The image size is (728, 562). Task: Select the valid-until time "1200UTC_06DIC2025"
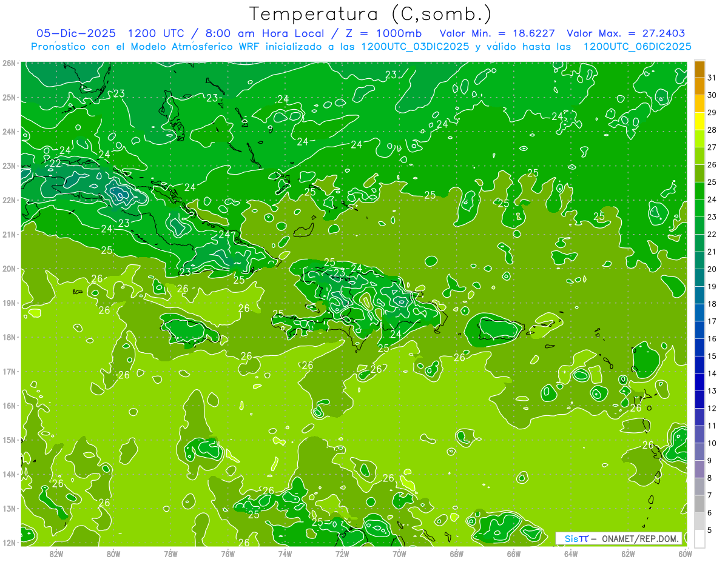[637, 47]
